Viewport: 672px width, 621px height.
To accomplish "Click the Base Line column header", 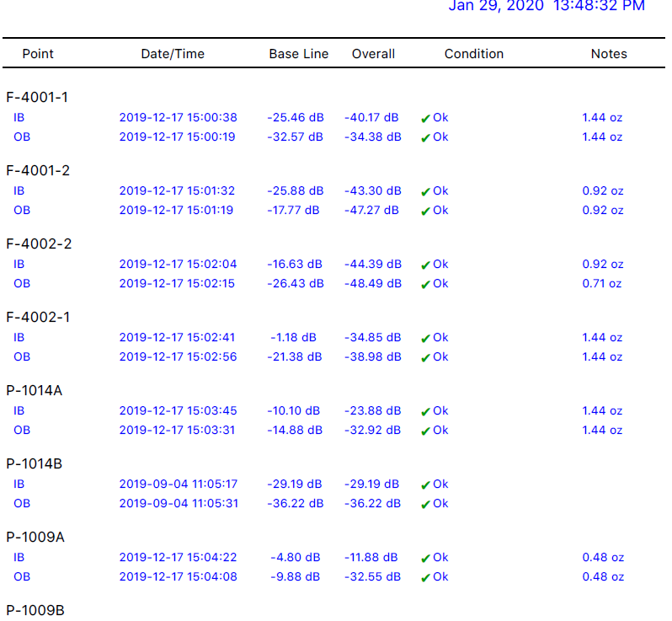I will coord(299,53).
